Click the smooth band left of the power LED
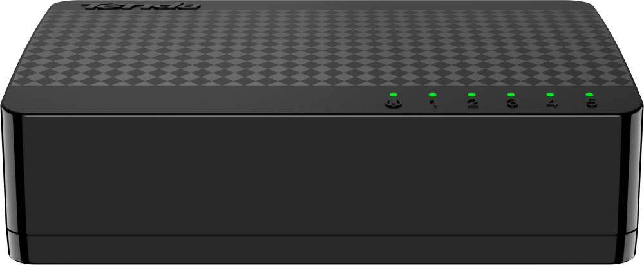The height and width of the screenshot is (265, 644). tap(193, 98)
